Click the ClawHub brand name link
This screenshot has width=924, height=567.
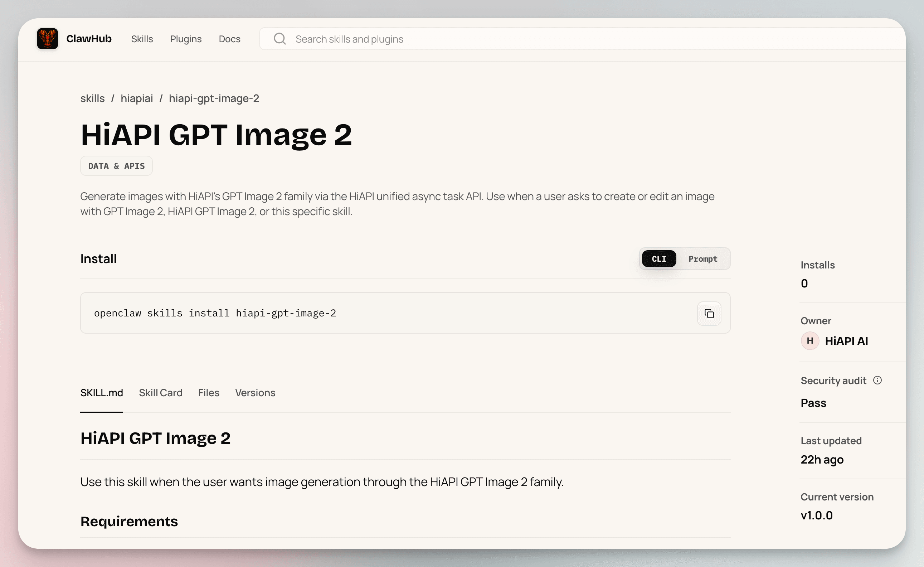pos(89,39)
